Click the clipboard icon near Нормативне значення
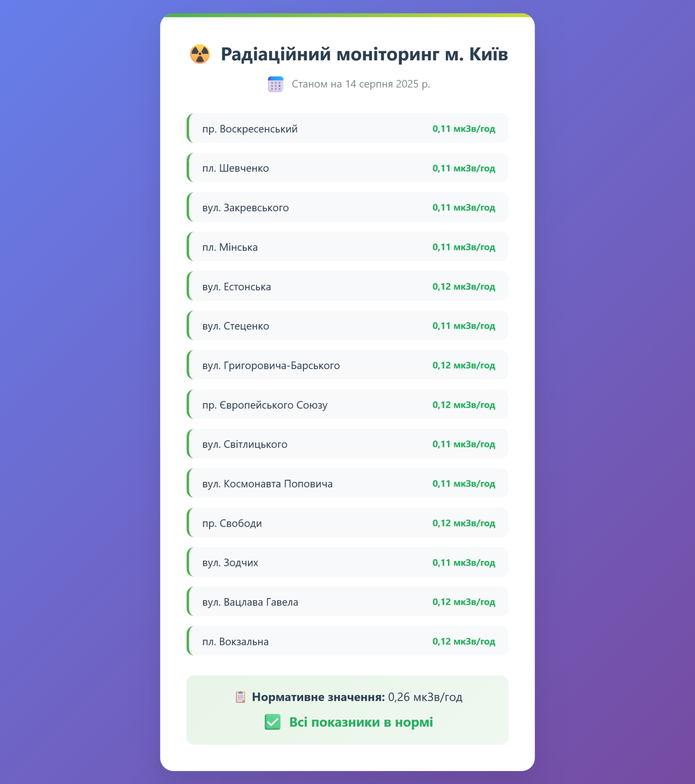This screenshot has height=784, width=695. click(x=240, y=697)
